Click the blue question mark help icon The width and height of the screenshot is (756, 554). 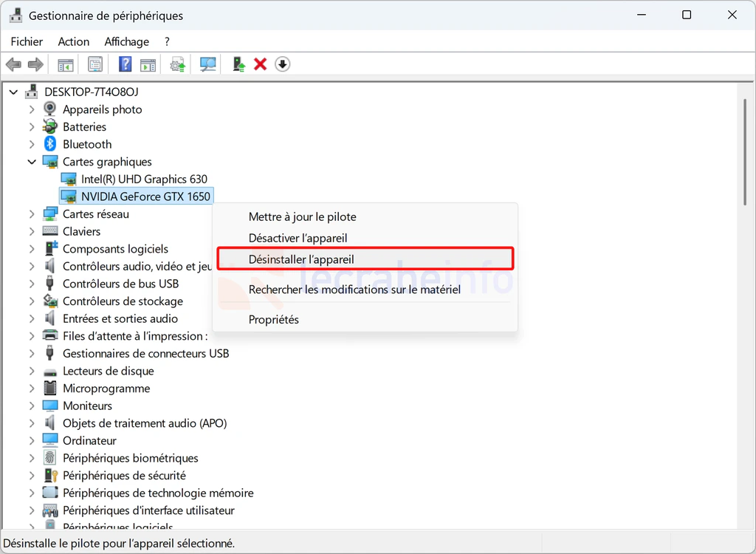[125, 64]
